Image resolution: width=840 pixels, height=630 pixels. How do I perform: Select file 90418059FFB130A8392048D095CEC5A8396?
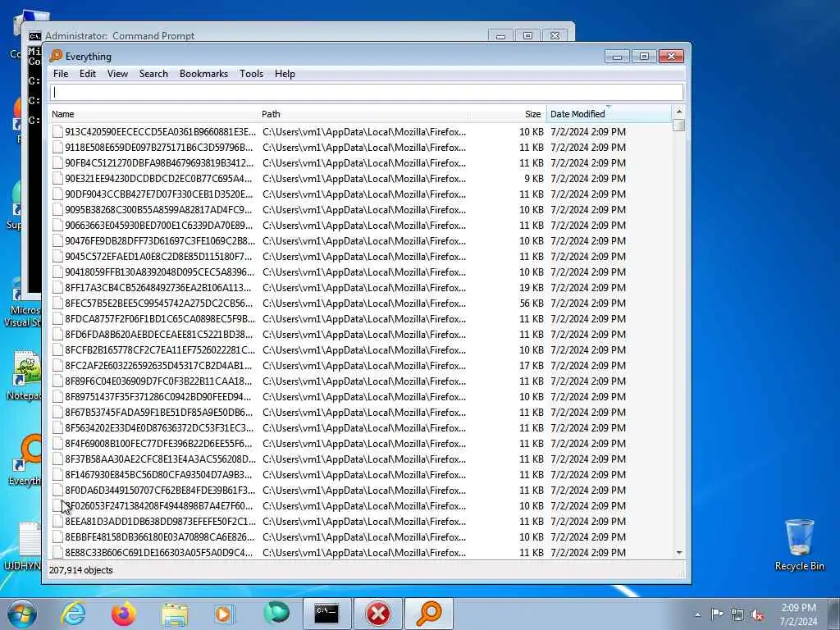click(x=160, y=272)
